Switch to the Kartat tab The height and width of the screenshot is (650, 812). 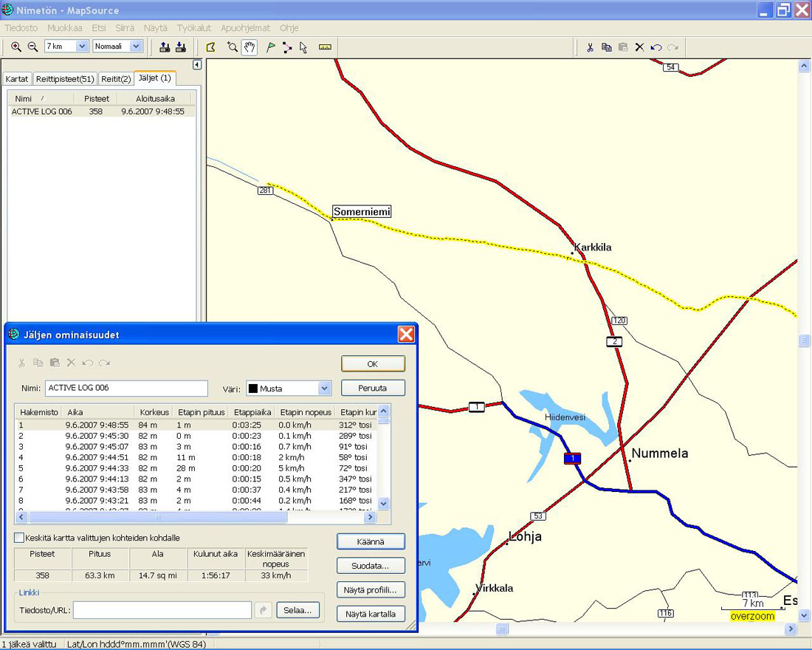(x=16, y=79)
